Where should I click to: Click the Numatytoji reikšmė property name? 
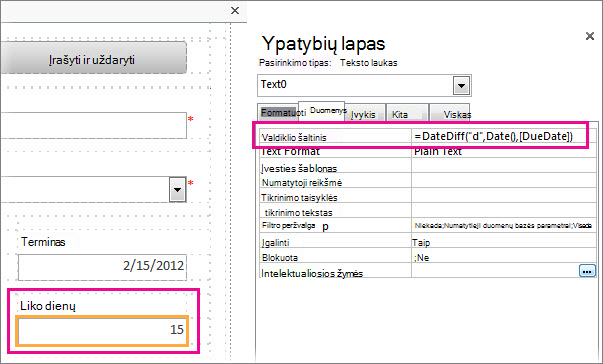point(302,183)
